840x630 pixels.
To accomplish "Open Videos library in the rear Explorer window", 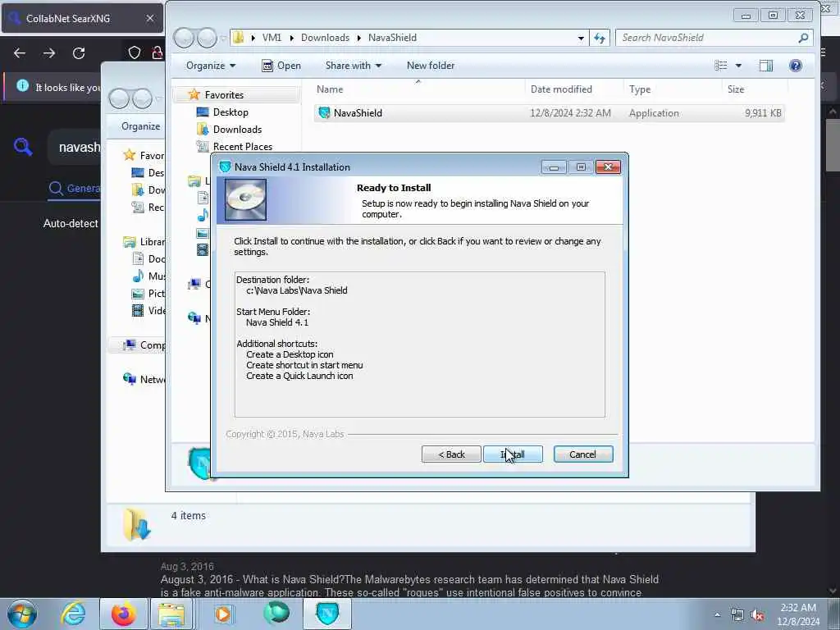I will click(x=148, y=311).
